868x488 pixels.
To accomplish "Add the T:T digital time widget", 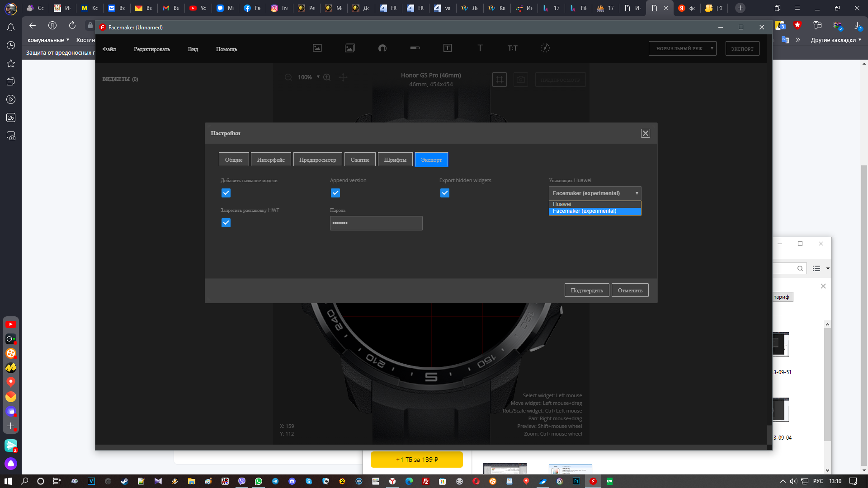I will point(513,48).
